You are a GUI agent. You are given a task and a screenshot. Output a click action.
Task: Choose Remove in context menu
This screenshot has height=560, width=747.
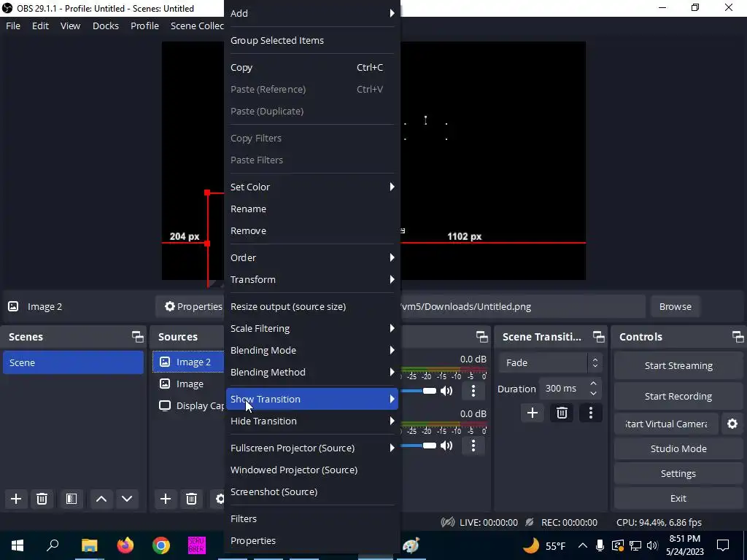point(311,231)
